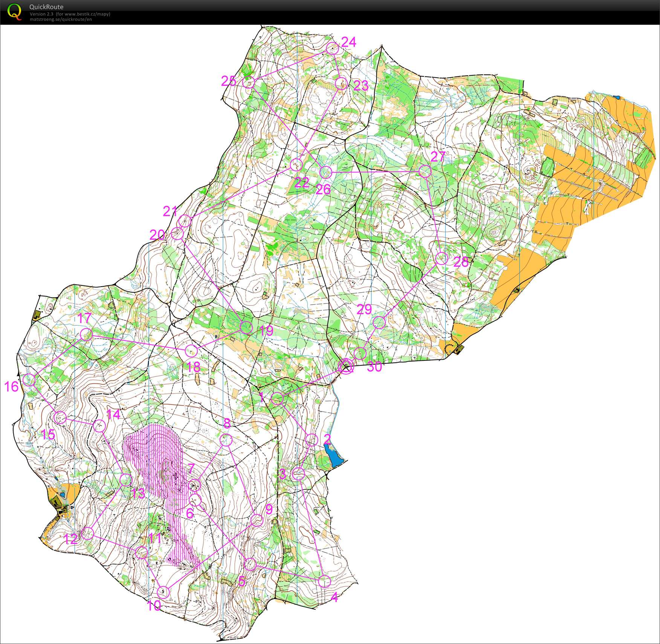
Task: Click the number label 13
Action: tap(138, 494)
